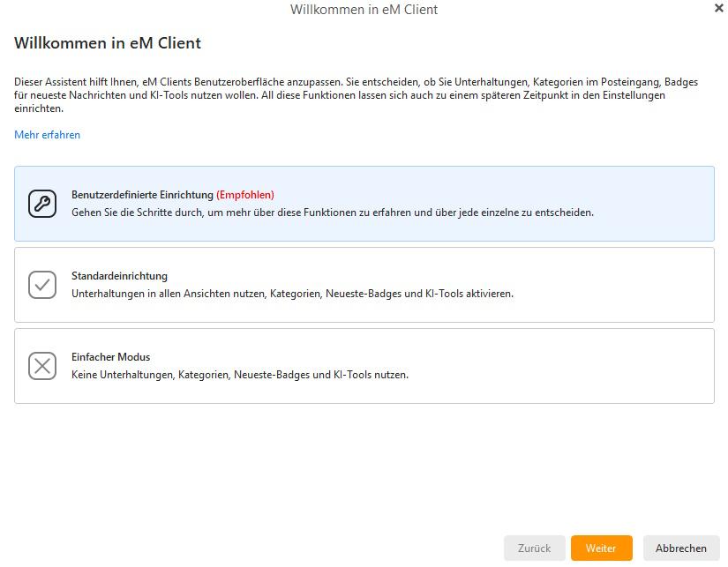Pick the "Einfacher Modus" setup option
This screenshot has height=567, width=728.
click(x=364, y=366)
